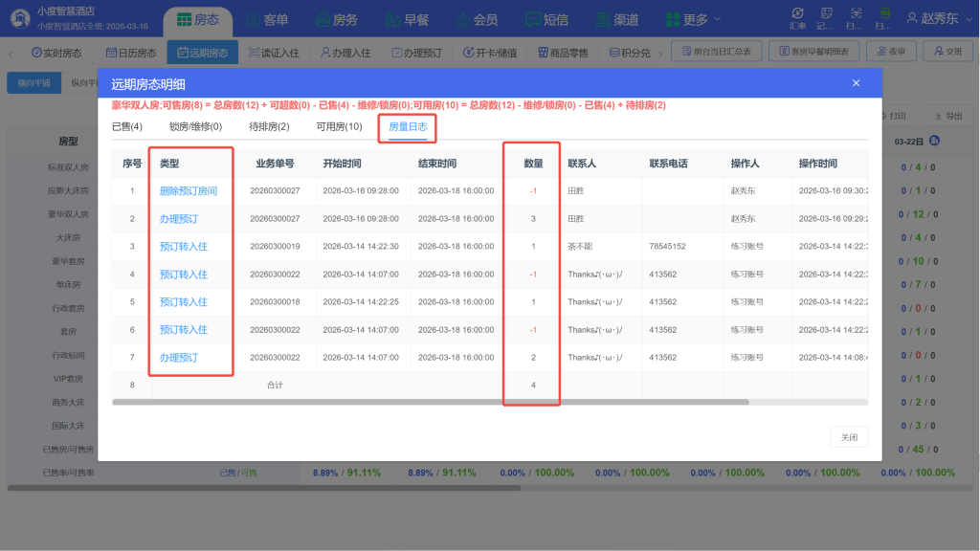980x551 pixels.
Task: Select 商品零售 retail function
Action: (564, 51)
